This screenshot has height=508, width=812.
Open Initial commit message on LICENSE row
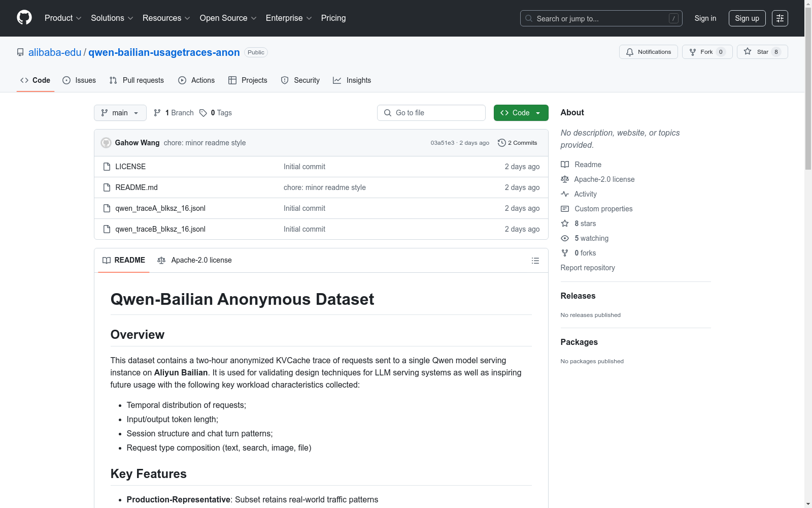pos(304,167)
